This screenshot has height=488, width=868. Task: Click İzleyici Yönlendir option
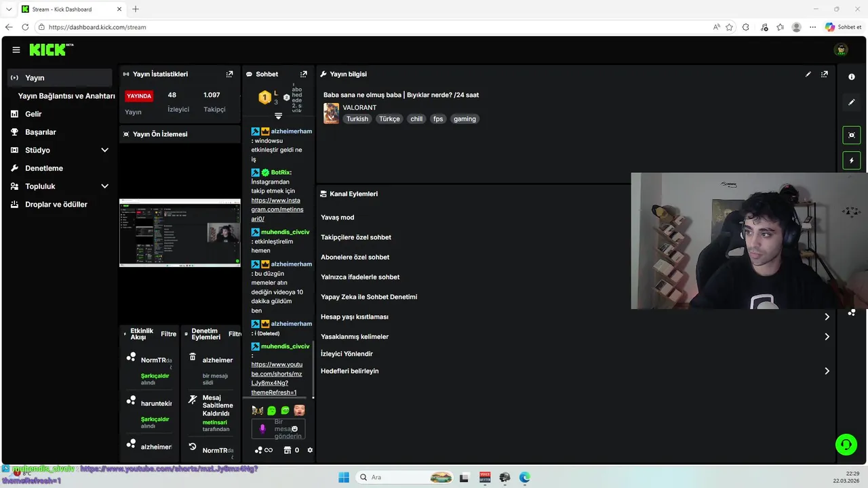coord(347,354)
